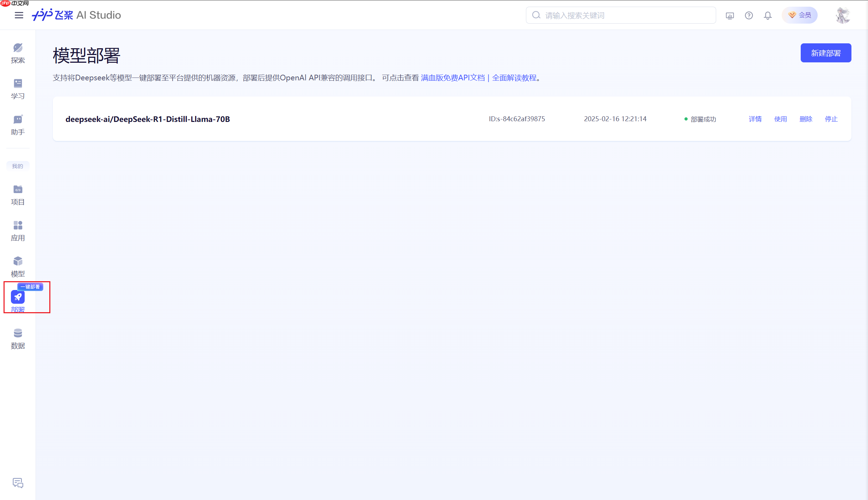The height and width of the screenshot is (500, 868).
Task: Click the 新建部署 (New Deployment) button
Action: tap(826, 53)
